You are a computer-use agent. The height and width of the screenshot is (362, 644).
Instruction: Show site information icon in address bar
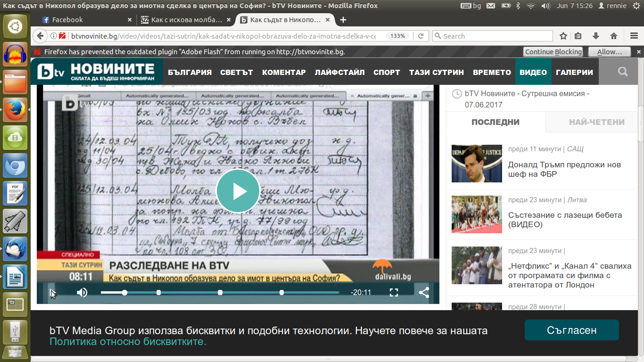click(53, 36)
